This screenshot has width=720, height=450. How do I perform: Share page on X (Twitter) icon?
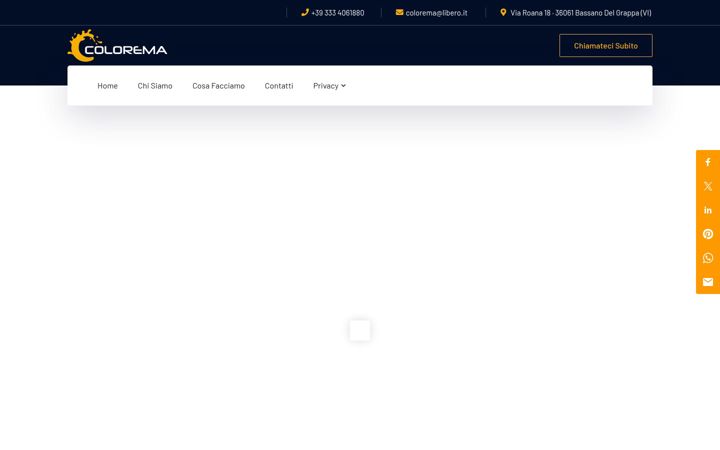[708, 186]
